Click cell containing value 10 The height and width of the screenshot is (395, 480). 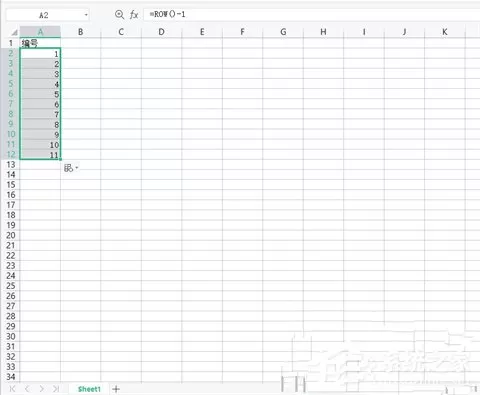[x=40, y=144]
